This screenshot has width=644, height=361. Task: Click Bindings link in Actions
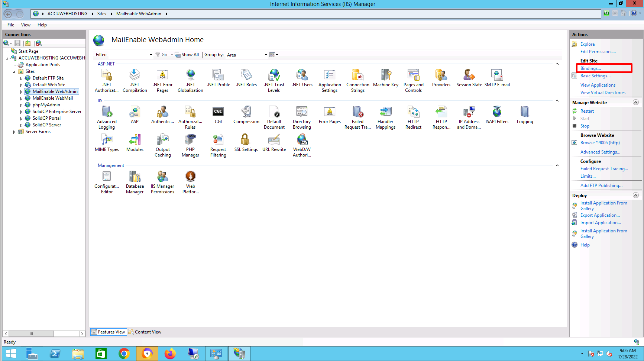[x=590, y=68]
